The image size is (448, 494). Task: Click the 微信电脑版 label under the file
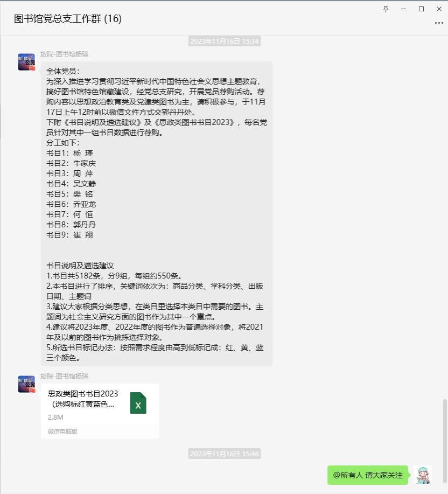(62, 432)
